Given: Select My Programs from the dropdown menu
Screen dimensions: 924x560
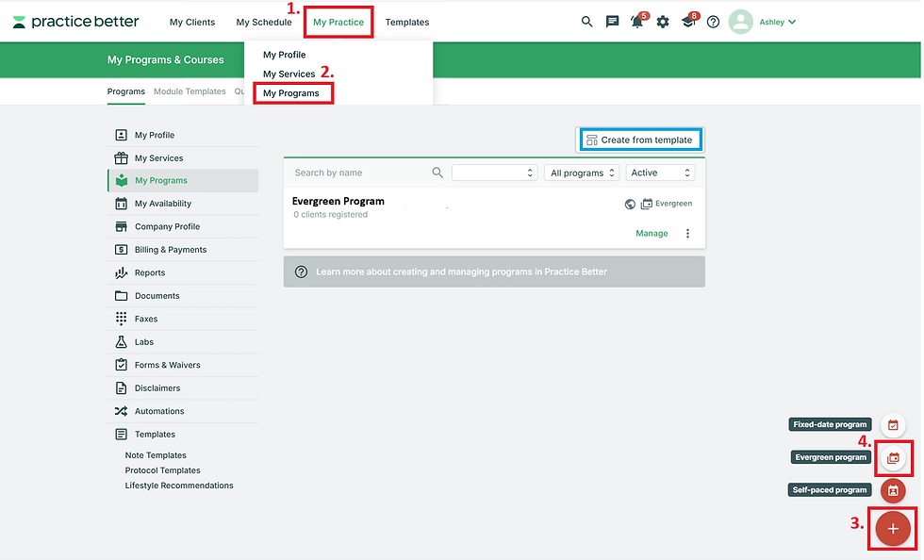Looking at the screenshot, I should [x=292, y=92].
